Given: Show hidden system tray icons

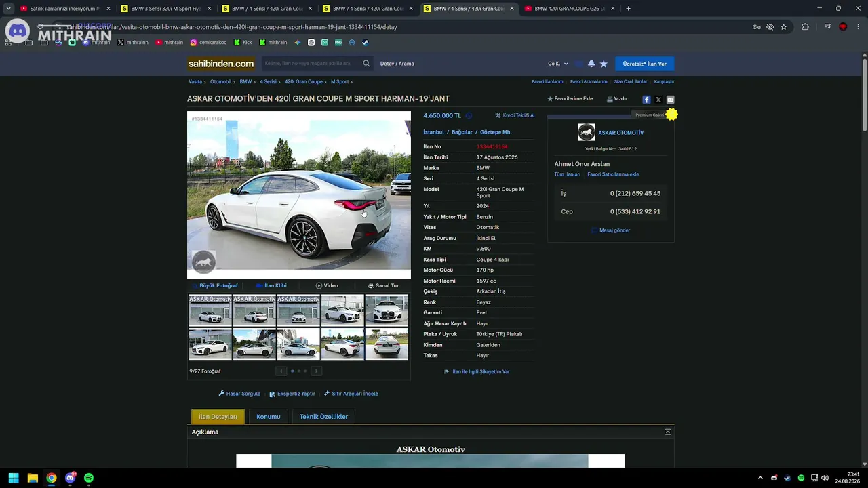Looking at the screenshot, I should click(760, 478).
